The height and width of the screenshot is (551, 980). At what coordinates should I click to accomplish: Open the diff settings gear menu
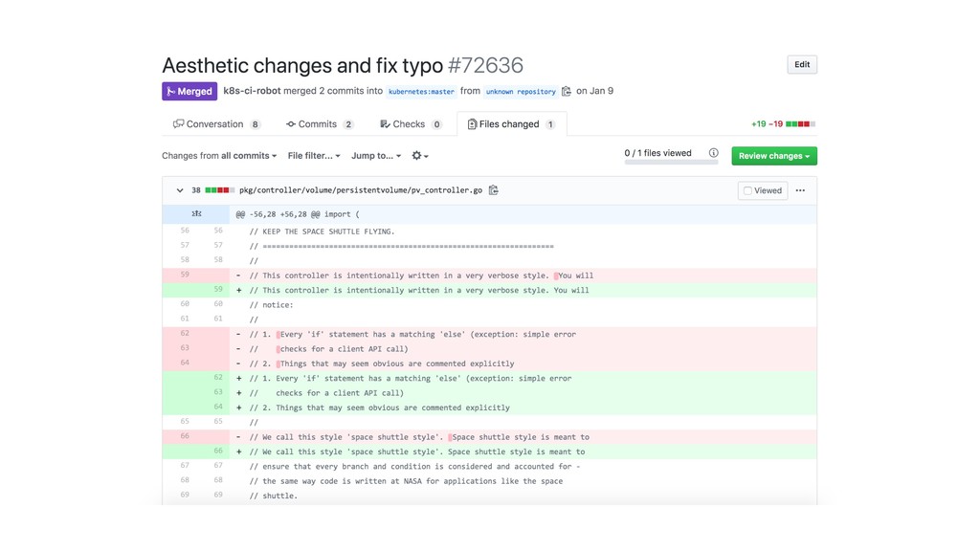(x=419, y=156)
